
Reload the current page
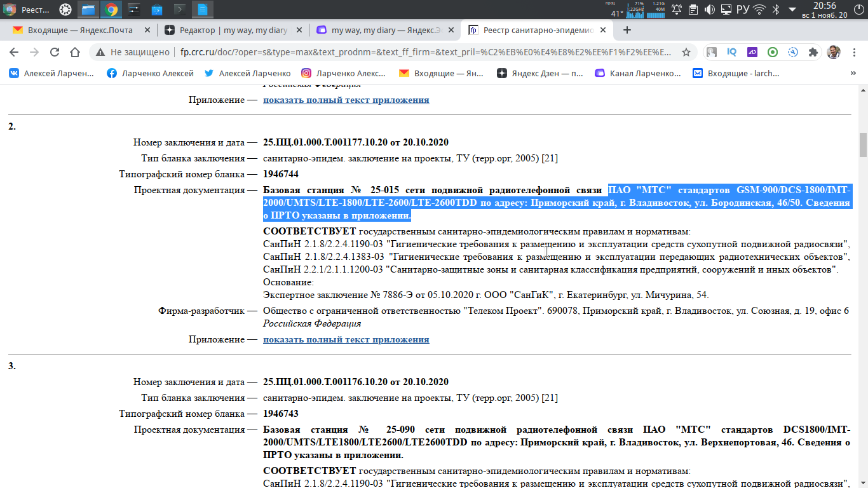[x=55, y=52]
